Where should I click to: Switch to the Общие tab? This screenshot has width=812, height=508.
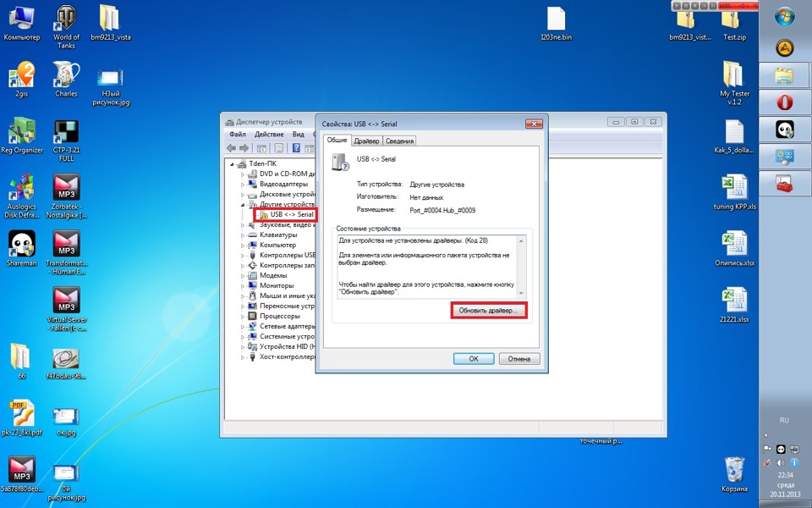tap(337, 140)
